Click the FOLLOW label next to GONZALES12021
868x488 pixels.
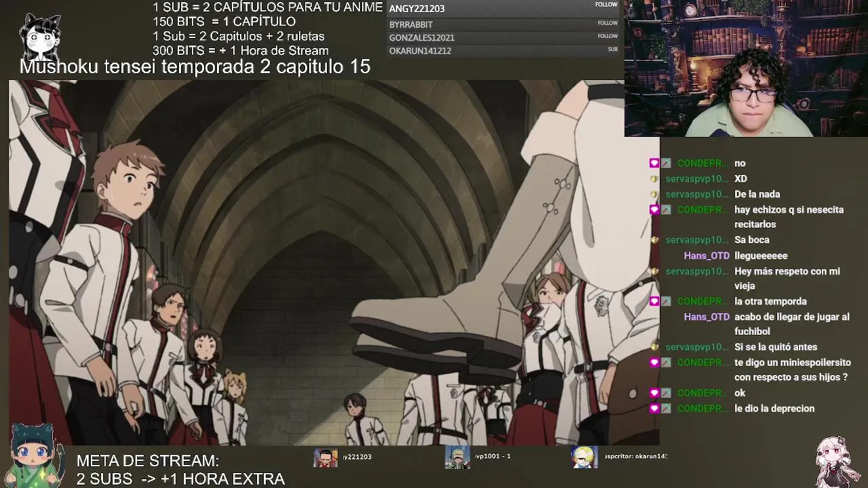pos(608,36)
